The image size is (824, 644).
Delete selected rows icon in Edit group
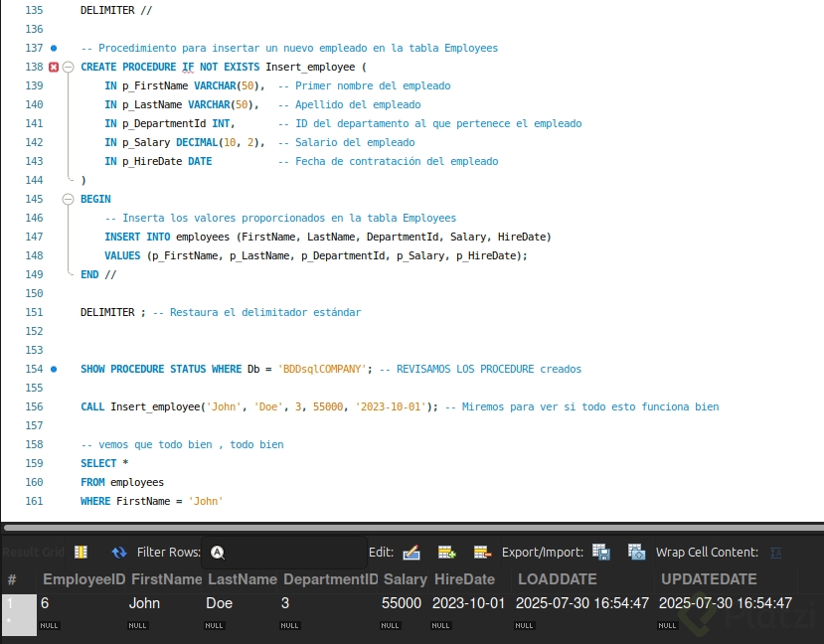(x=482, y=553)
